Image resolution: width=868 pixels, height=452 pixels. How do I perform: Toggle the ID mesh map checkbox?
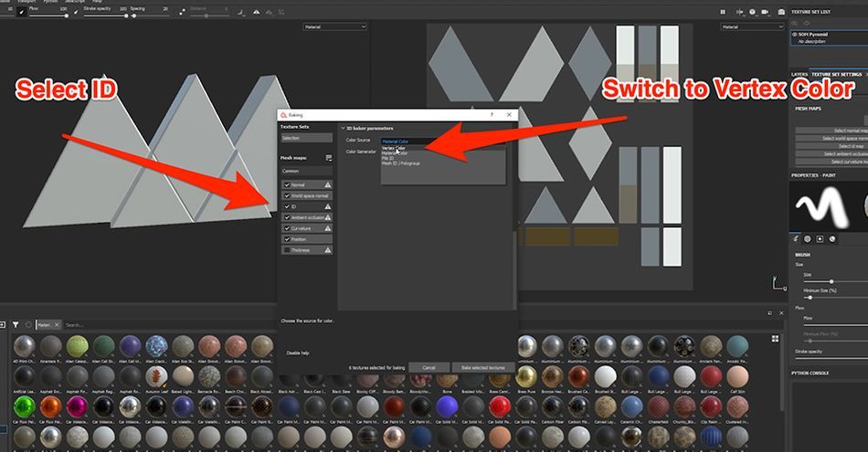coord(287,206)
